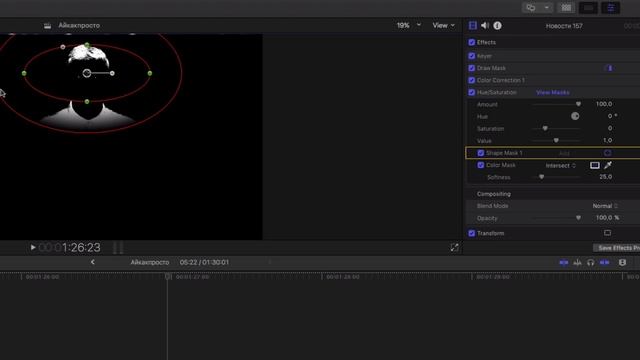
Task: Click the Айкакпросто project name in timeline bar
Action: point(150,262)
